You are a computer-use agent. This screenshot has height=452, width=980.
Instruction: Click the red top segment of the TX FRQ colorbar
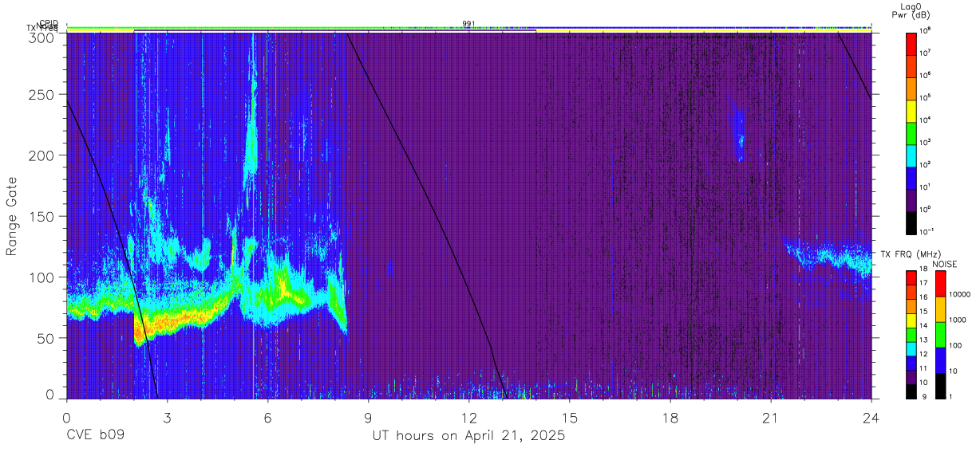point(911,276)
